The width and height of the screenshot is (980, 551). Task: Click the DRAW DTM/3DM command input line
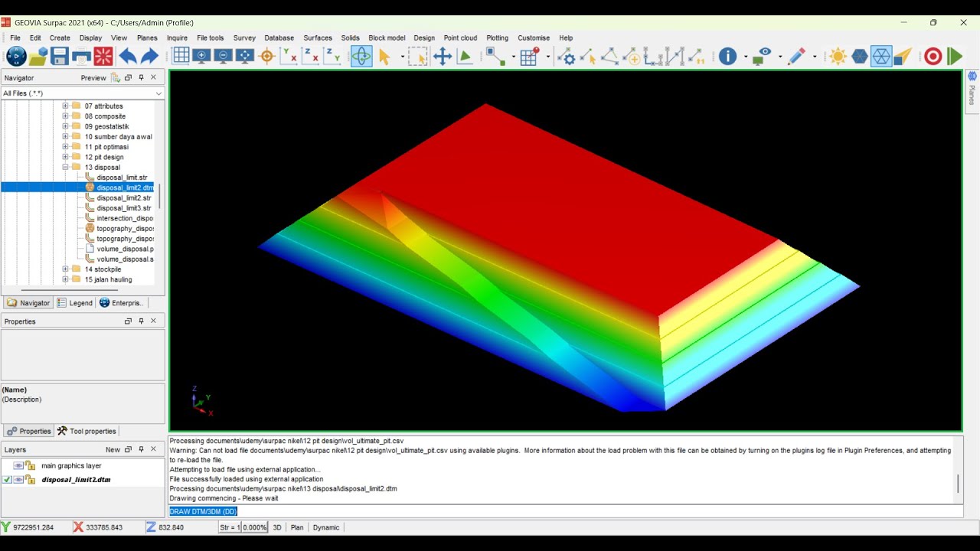565,511
